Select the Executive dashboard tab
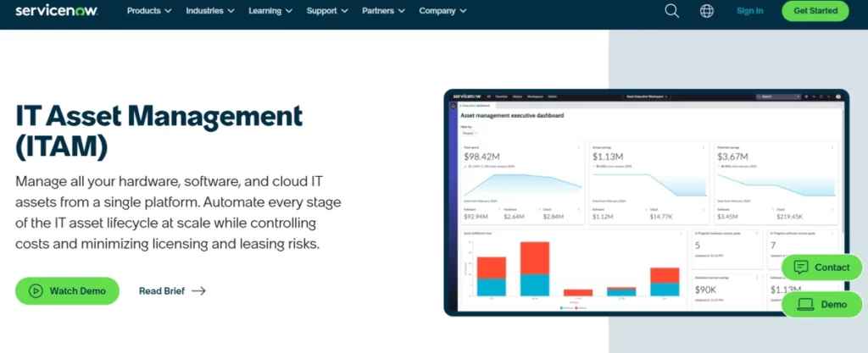Screen dimensions: 868x353 coord(476,105)
